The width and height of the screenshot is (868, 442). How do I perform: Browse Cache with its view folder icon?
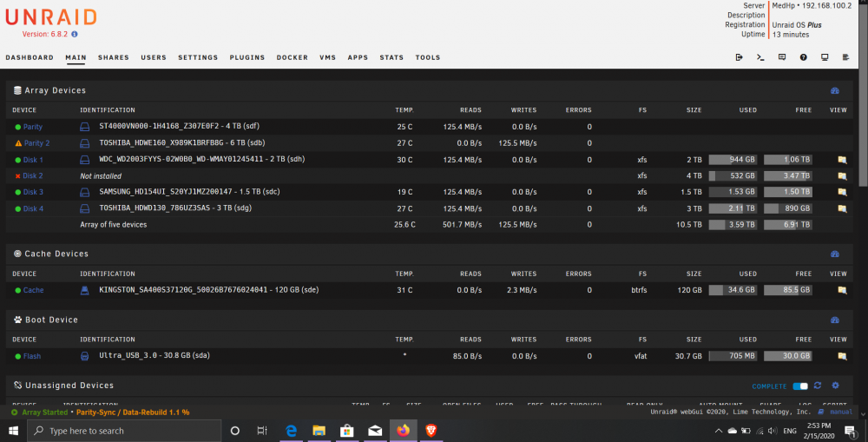(x=842, y=290)
